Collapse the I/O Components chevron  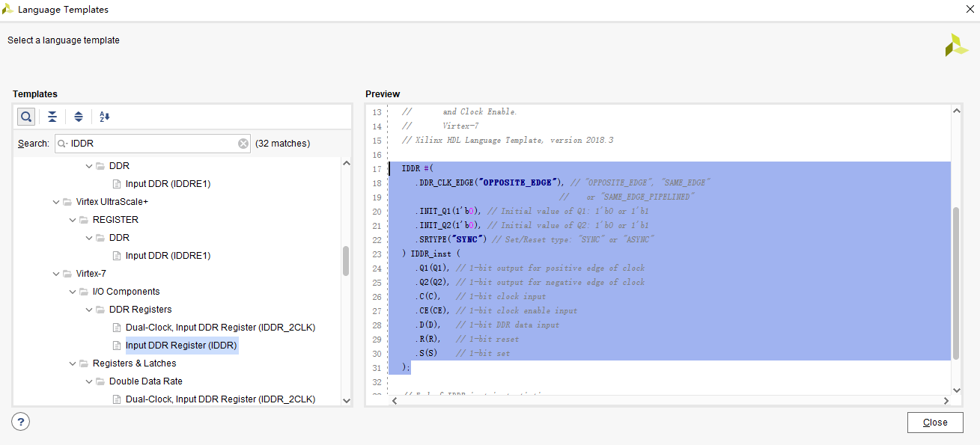[x=73, y=292]
